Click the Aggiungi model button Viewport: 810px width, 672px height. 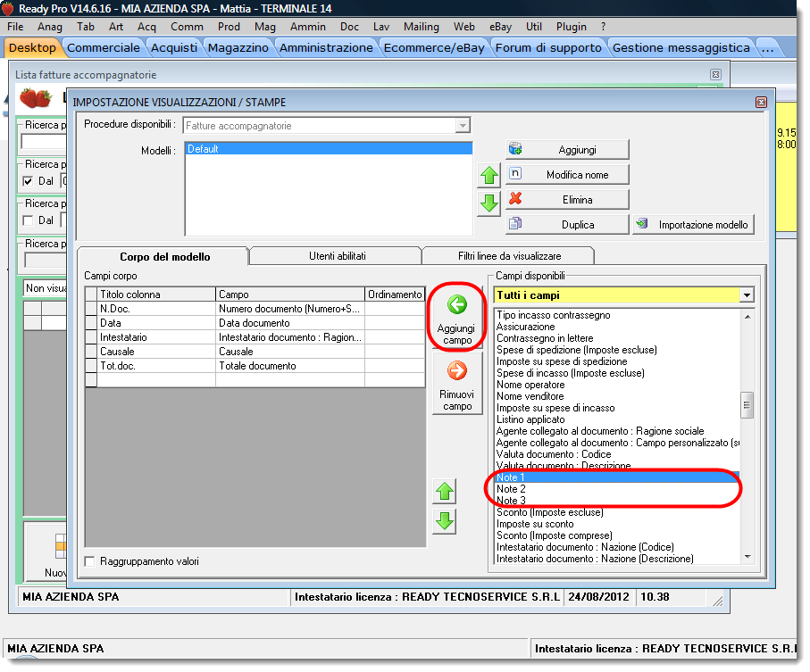tap(567, 150)
